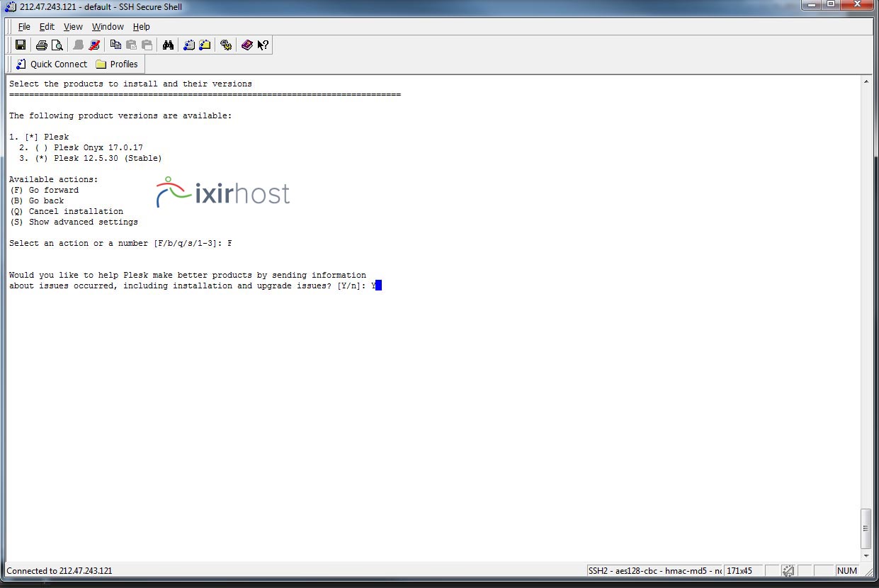Click the terminal cursor after Y
This screenshot has width=879, height=588.
click(379, 285)
